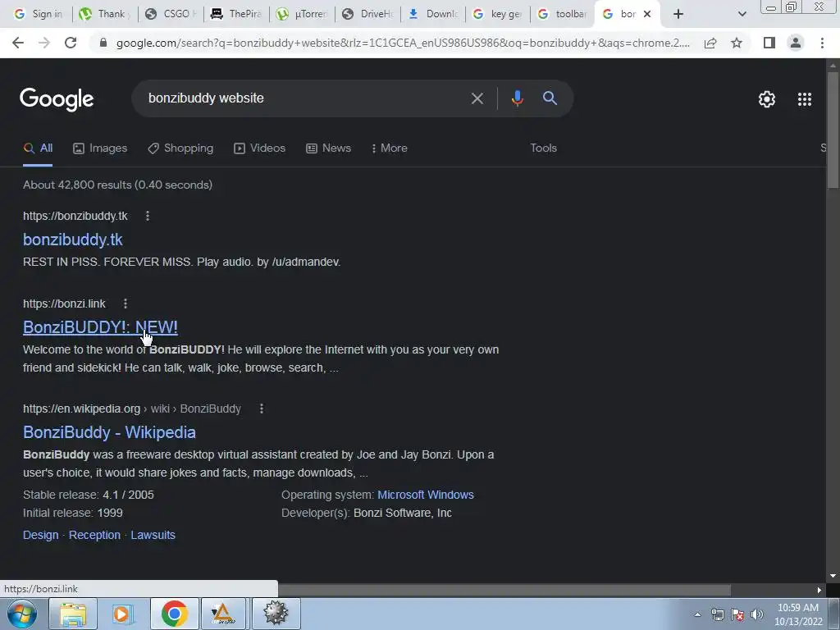Switch to the µTorrent tab
Viewport: 840px width, 630px height.
[x=302, y=14]
